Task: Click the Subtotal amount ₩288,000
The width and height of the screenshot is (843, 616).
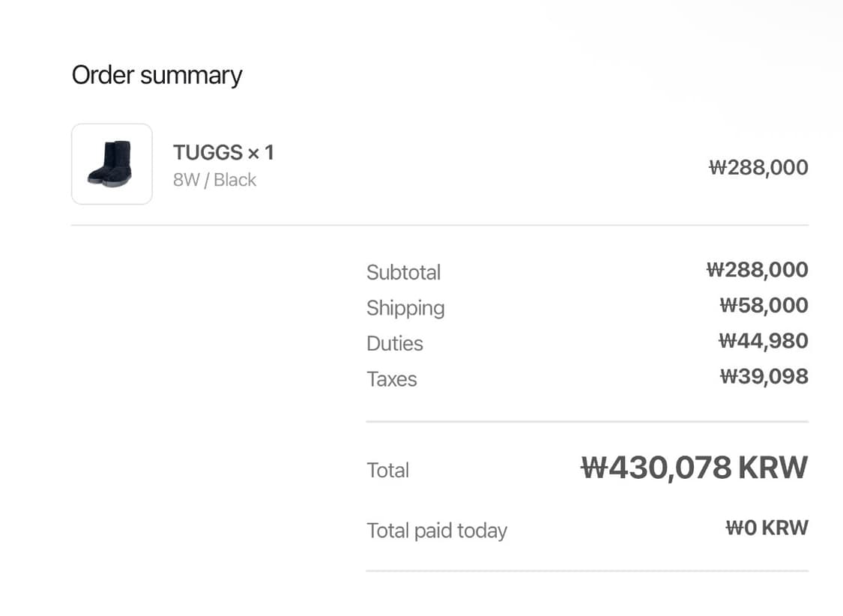Action: pos(757,270)
